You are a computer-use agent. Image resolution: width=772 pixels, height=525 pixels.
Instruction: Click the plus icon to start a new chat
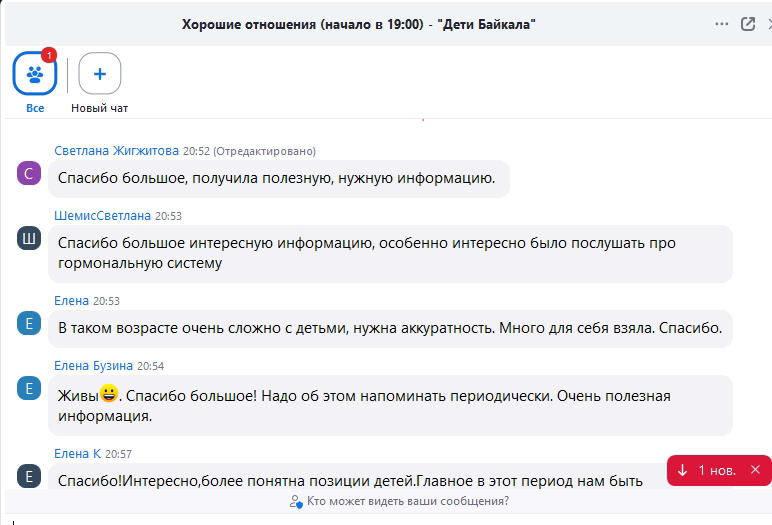click(99, 73)
